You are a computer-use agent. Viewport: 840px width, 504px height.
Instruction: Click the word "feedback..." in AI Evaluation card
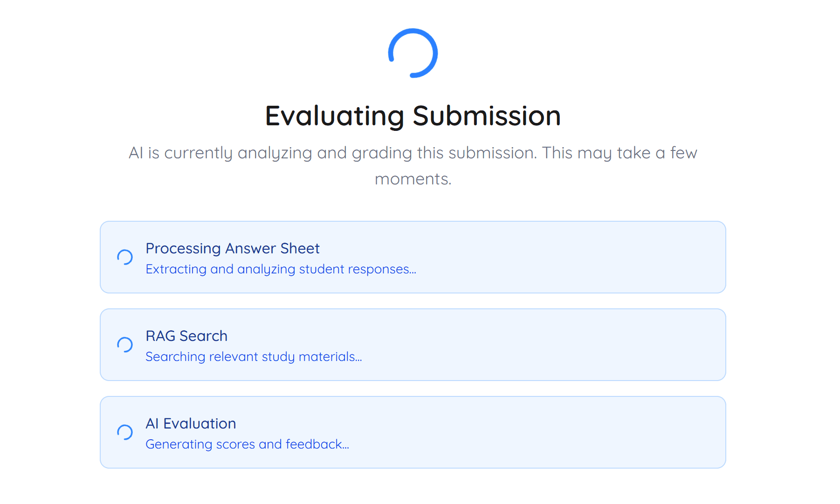[317, 444]
